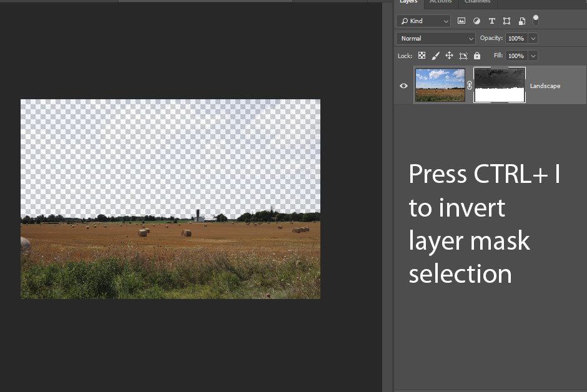The height and width of the screenshot is (392, 587).
Task: Click the prevent artboard auto-nesting lock icon
Action: (463, 56)
